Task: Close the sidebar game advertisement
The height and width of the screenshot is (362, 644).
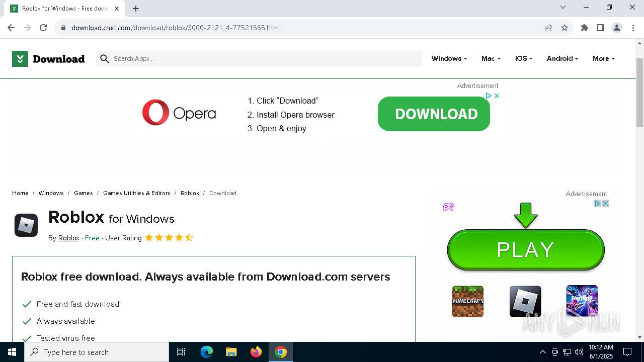Action: pyautogui.click(x=606, y=203)
